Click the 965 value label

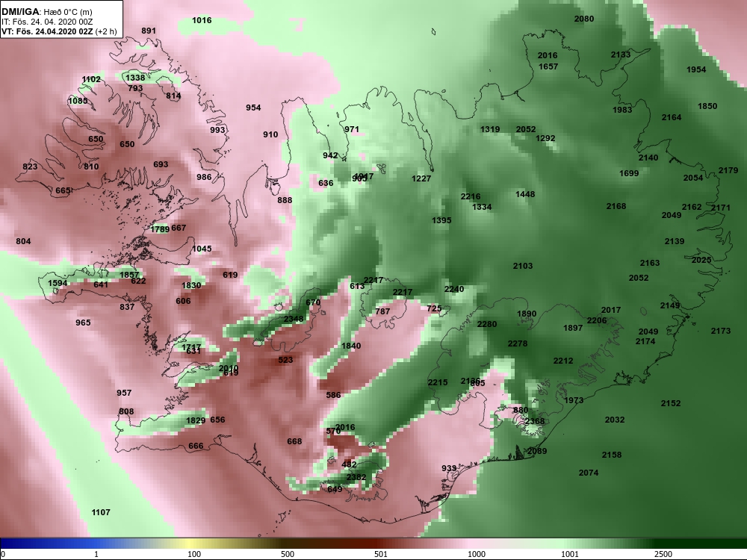(x=83, y=323)
